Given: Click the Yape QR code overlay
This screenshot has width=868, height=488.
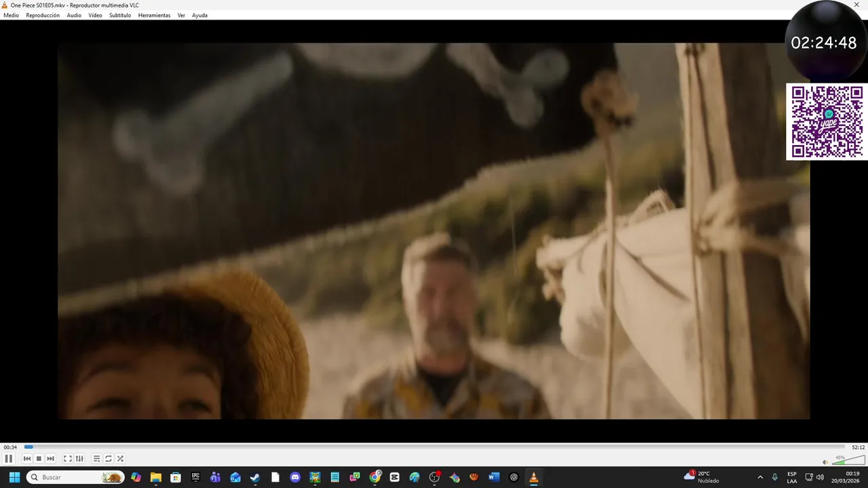Looking at the screenshot, I should coord(827,122).
